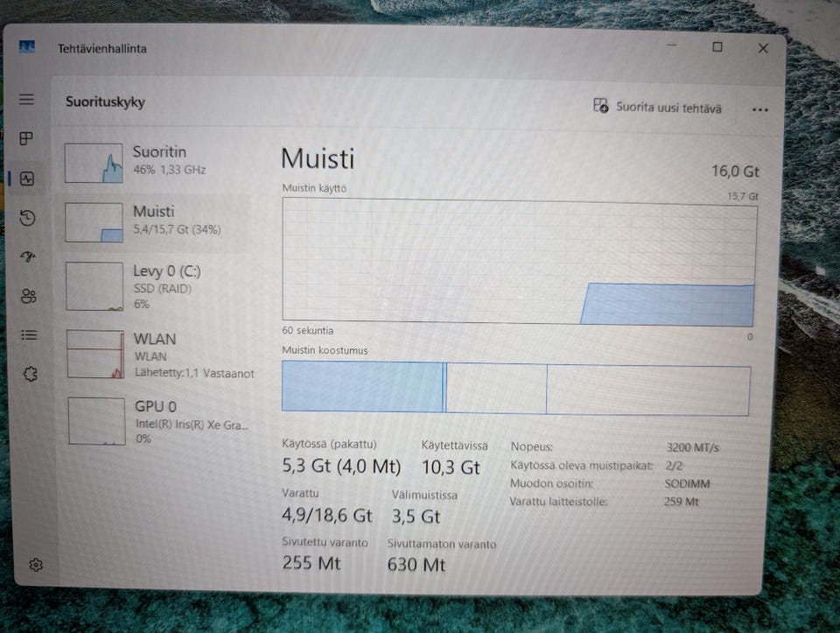This screenshot has width=840, height=633.
Task: Open the Startup apps icon
Action: [28, 257]
